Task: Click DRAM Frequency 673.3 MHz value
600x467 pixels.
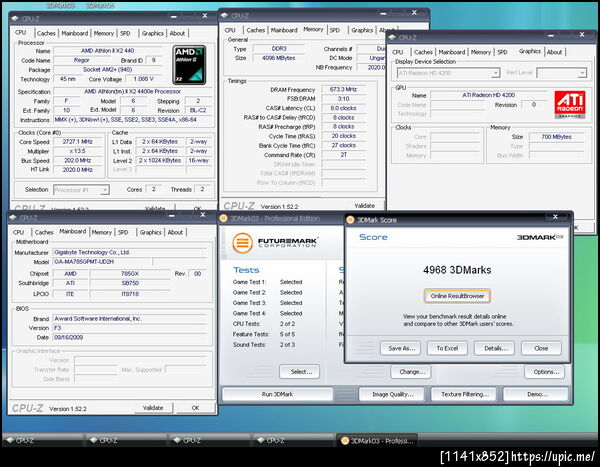Action: (x=343, y=90)
